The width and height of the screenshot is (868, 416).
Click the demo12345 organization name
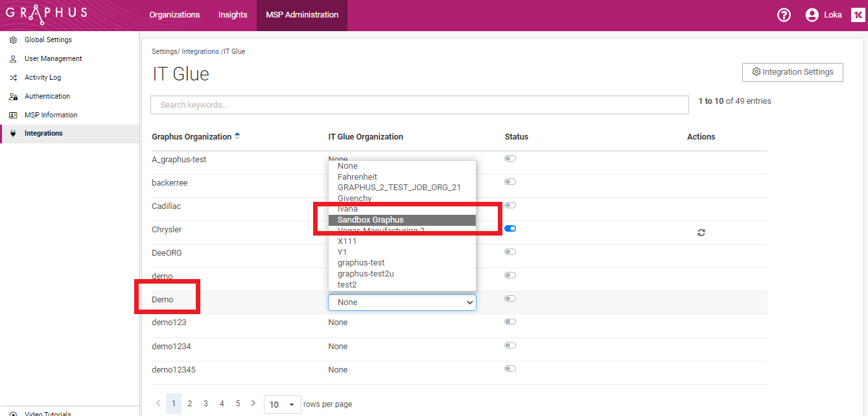[174, 370]
